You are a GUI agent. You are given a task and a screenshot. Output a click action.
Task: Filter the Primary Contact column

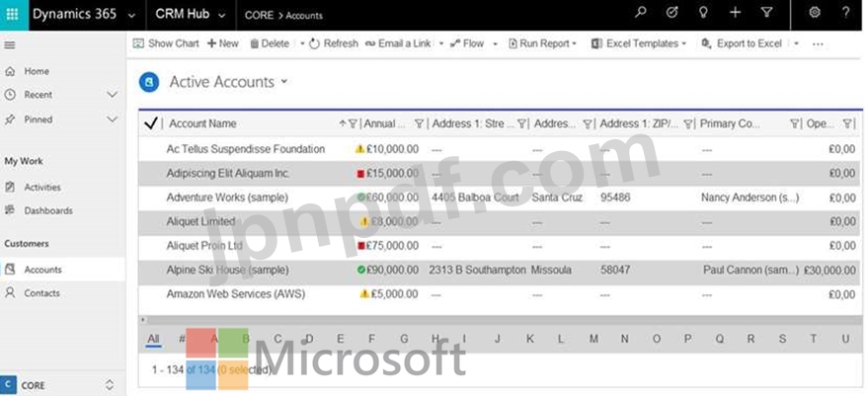[x=794, y=123]
